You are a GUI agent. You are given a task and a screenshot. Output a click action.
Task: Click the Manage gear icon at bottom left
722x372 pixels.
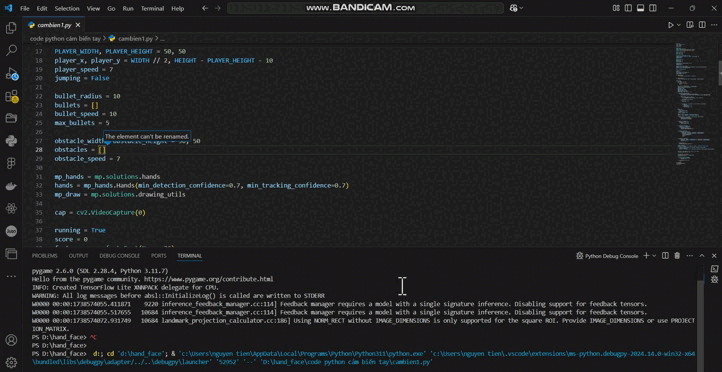(11, 362)
